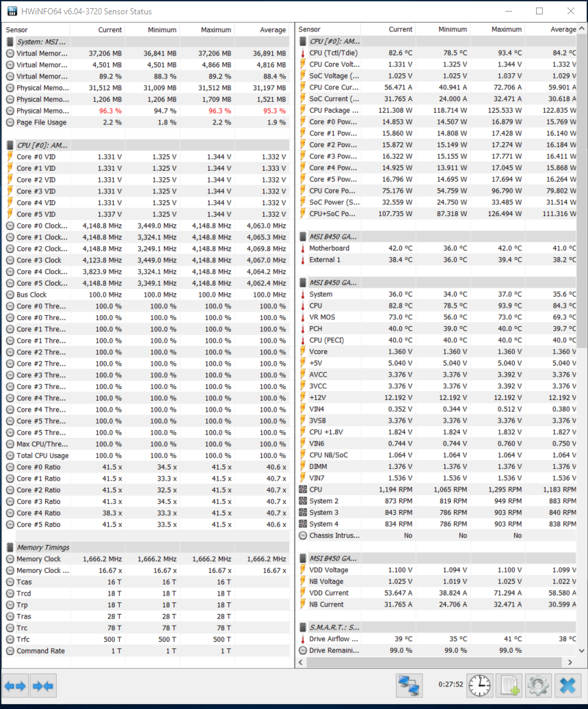Click lightning icon beside CPU Core Volt
The height and width of the screenshot is (709, 588).
pyautogui.click(x=303, y=64)
